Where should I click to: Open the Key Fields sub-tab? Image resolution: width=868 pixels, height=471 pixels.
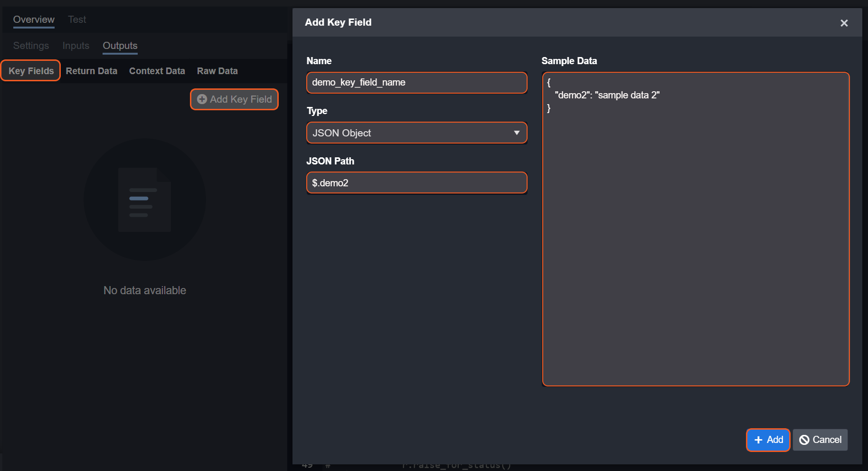click(31, 71)
